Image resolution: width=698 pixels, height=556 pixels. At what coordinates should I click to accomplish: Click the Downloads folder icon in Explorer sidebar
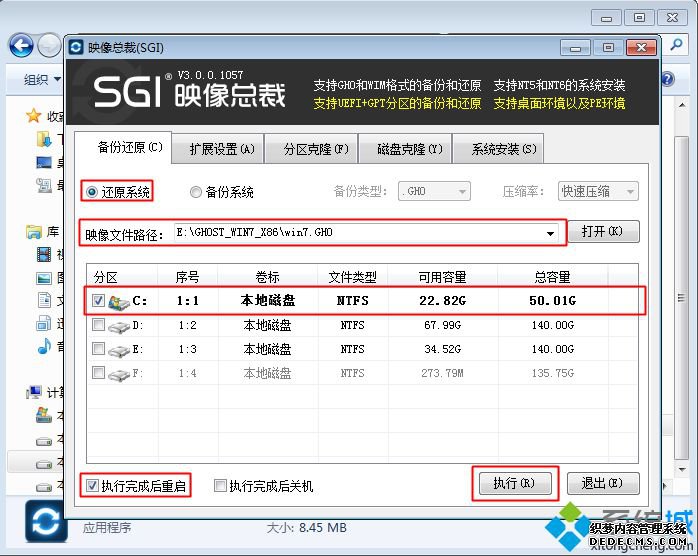coord(44,139)
